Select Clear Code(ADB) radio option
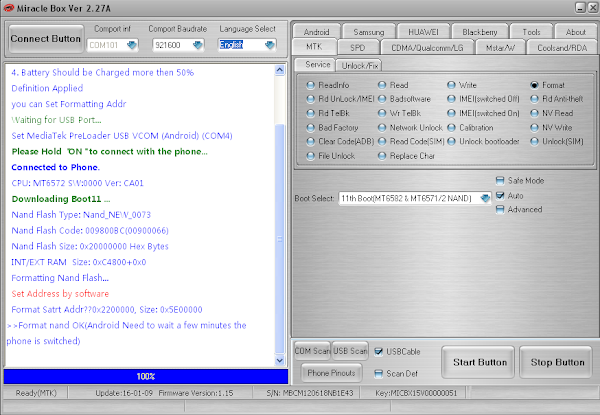 [x=311, y=142]
